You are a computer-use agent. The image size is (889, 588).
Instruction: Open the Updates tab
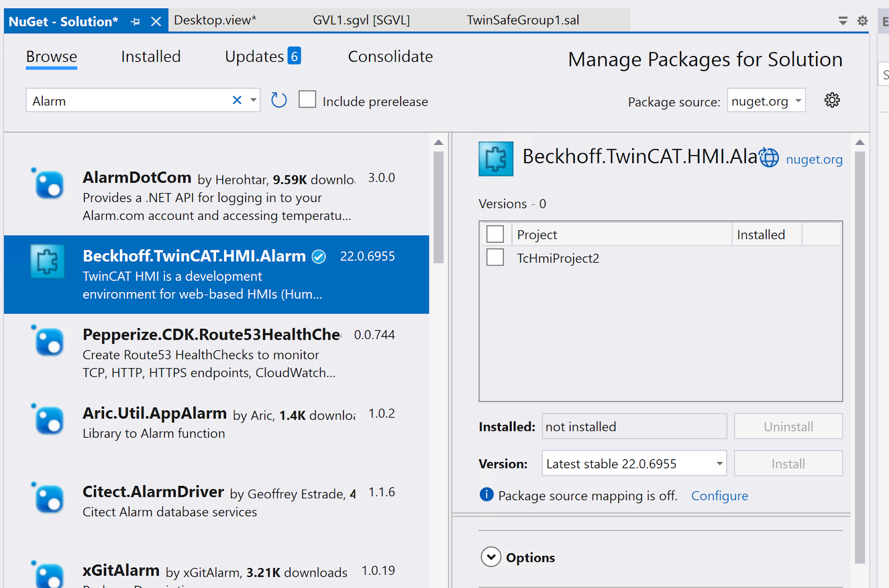pos(254,57)
